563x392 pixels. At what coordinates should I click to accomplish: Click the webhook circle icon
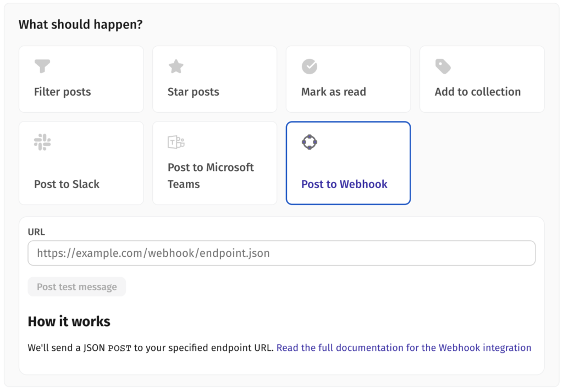tap(310, 142)
